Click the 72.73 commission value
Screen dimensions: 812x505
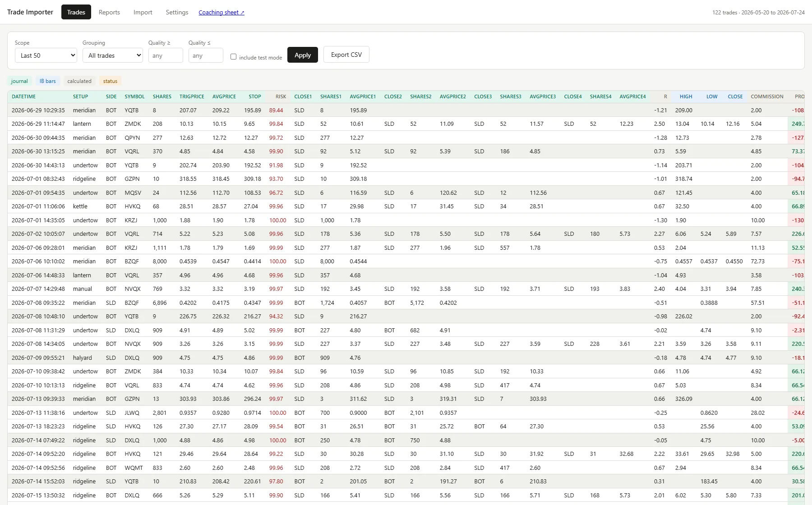(x=757, y=261)
